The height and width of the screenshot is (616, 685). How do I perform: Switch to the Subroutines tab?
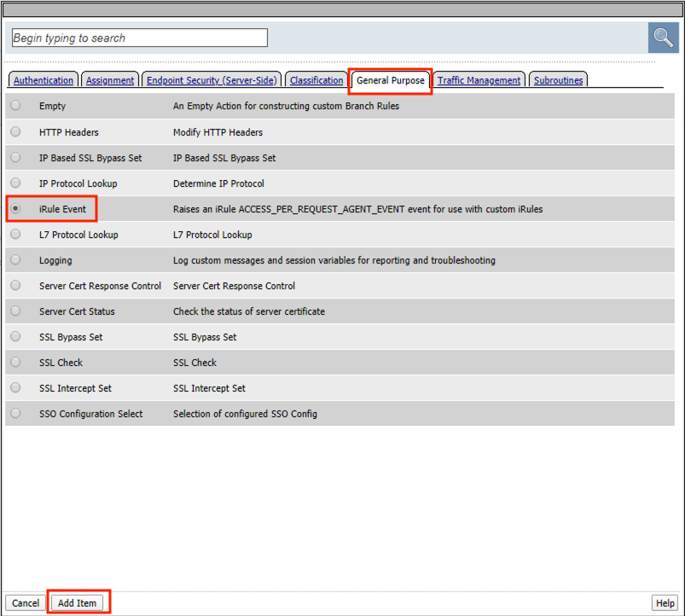(558, 80)
